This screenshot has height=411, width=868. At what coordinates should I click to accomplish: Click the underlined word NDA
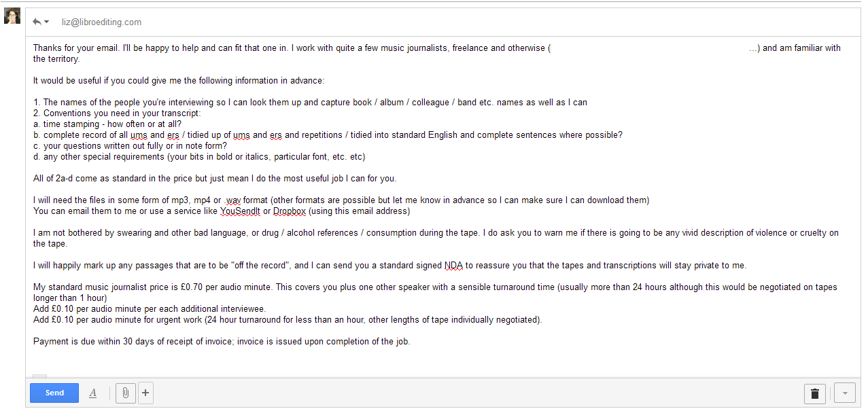click(453, 266)
